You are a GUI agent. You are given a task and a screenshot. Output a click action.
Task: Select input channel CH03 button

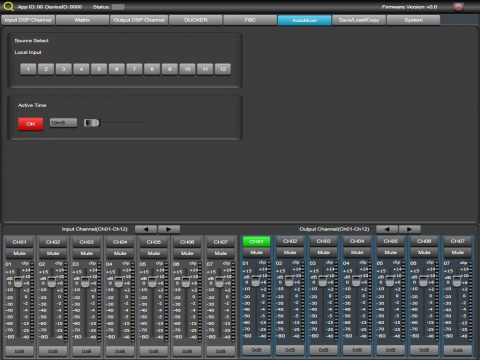pyautogui.click(x=86, y=242)
